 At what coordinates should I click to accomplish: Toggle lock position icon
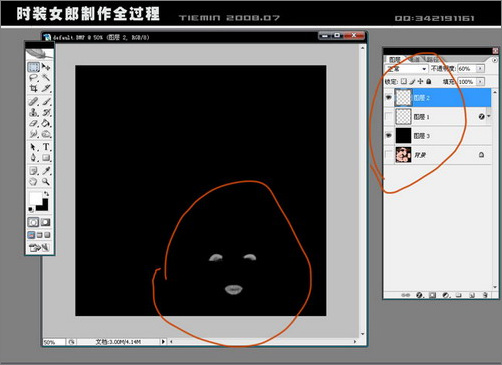(420, 81)
